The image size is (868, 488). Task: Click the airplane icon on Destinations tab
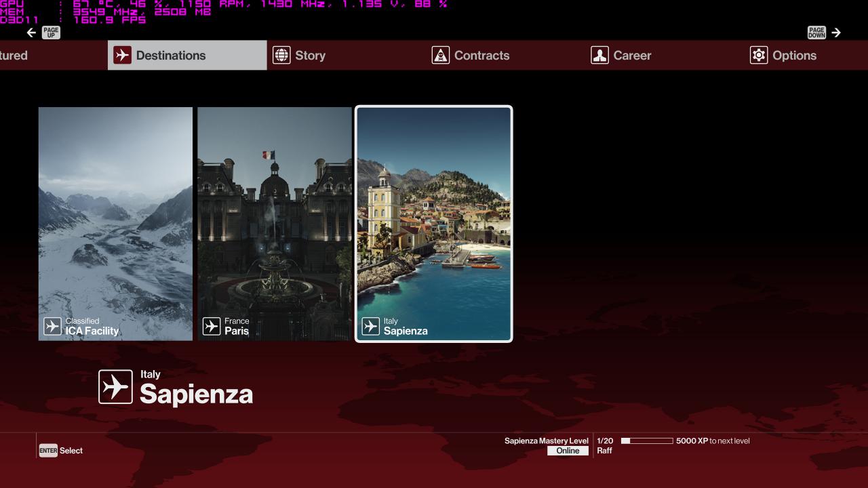(x=122, y=56)
